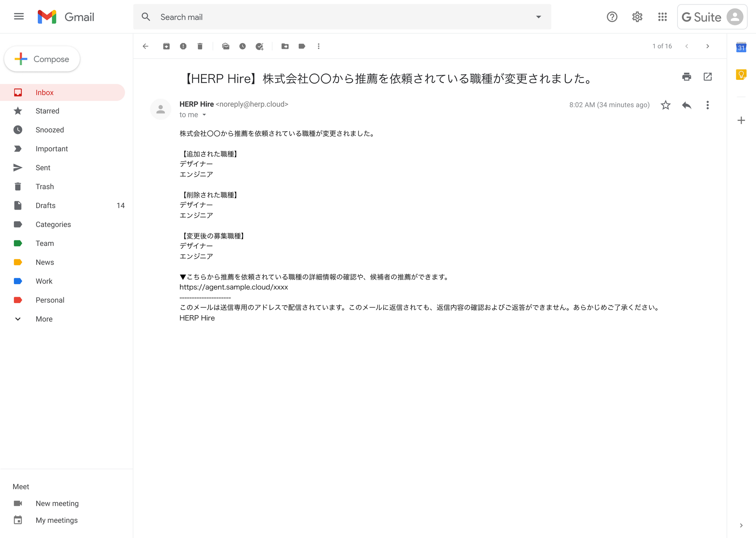The image size is (756, 538).
Task: Print the email with printer icon
Action: [x=686, y=77]
